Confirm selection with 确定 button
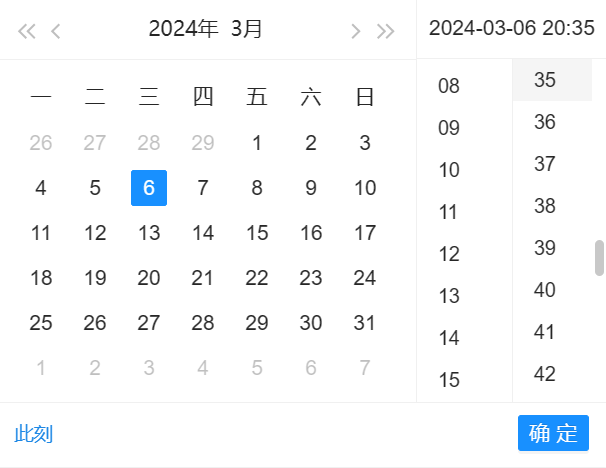 tap(553, 433)
